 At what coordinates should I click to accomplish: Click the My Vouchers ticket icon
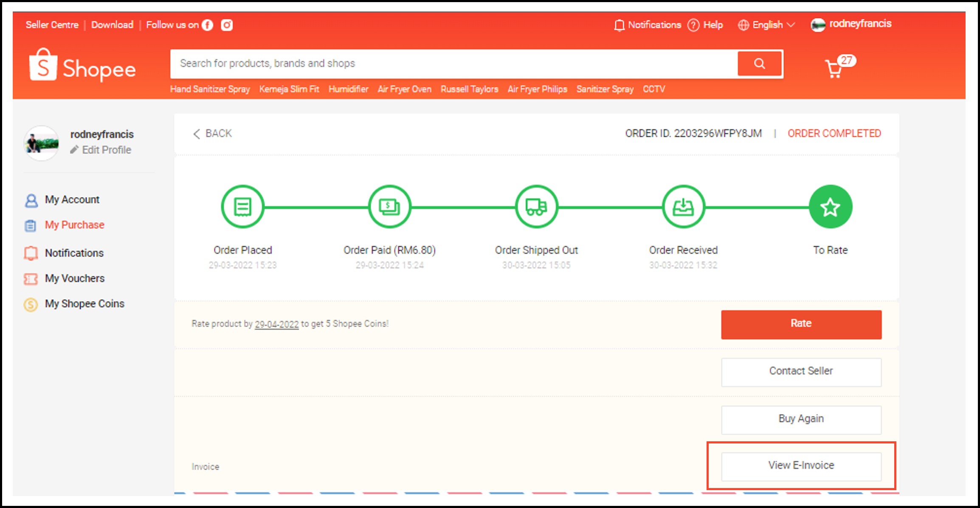[30, 279]
